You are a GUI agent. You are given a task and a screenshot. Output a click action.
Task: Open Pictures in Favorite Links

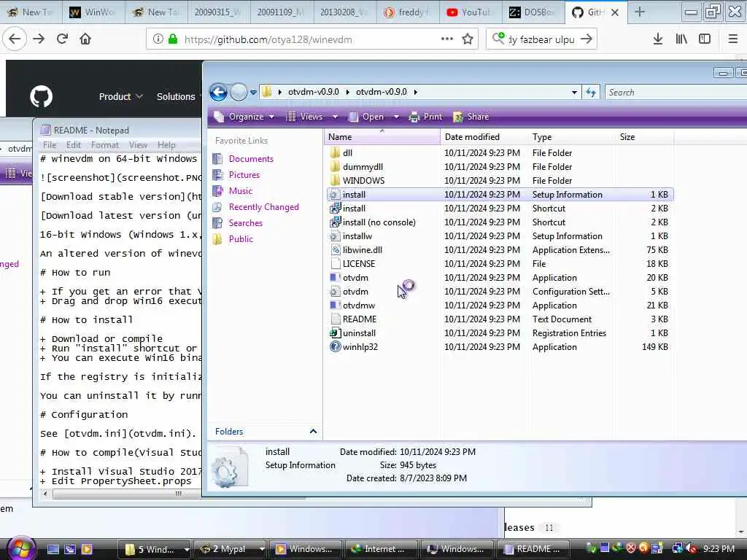coord(244,175)
